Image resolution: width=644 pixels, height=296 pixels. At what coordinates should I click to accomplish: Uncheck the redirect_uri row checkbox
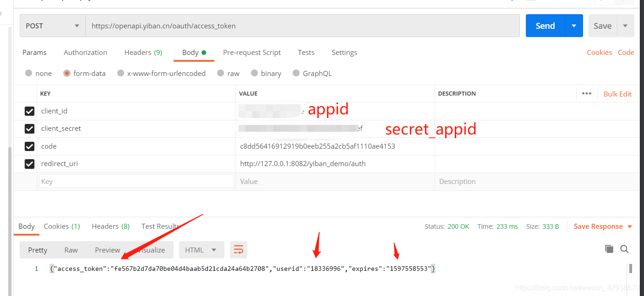point(29,164)
